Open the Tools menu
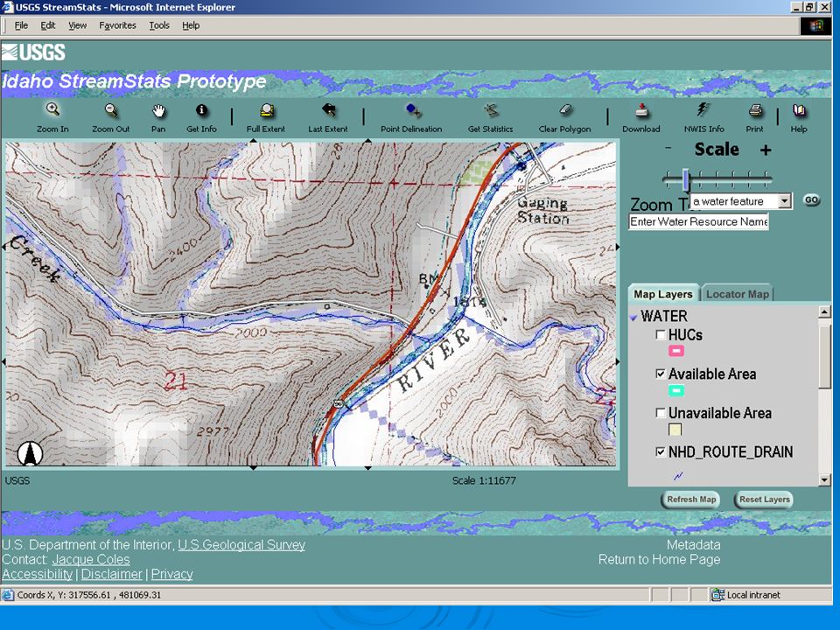The height and width of the screenshot is (630, 840). pyautogui.click(x=159, y=25)
